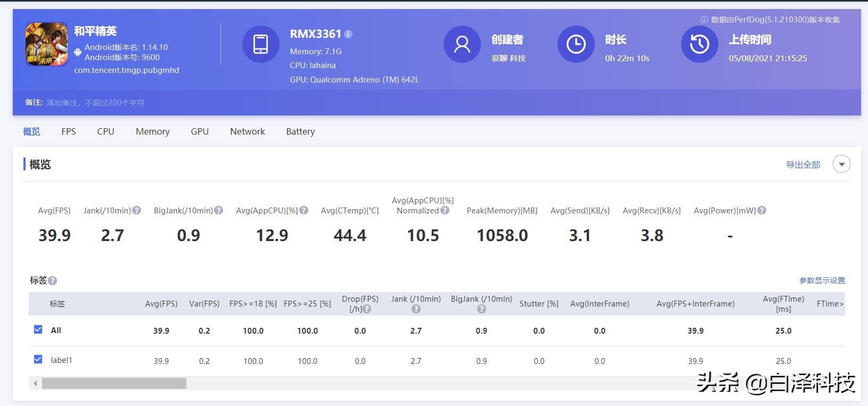868x406 pixels.
Task: Click the history icon for 上传时间
Action: (x=699, y=44)
